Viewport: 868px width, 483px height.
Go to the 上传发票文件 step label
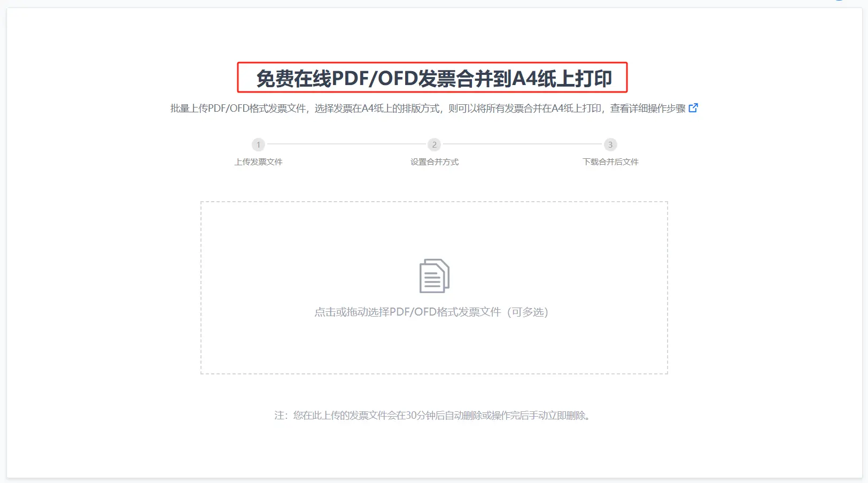tap(258, 162)
